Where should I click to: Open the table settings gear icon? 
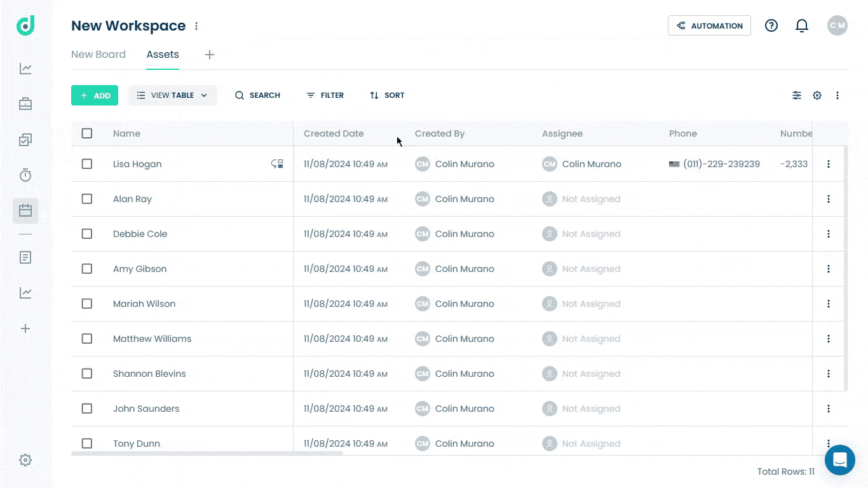pyautogui.click(x=817, y=95)
